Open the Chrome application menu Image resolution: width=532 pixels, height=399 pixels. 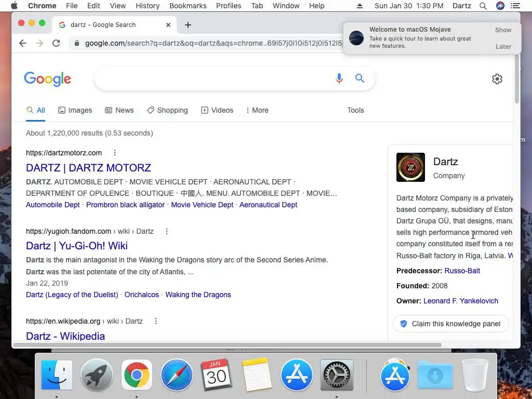pos(42,6)
